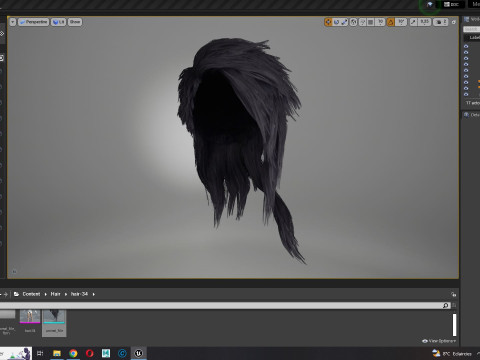The width and height of the screenshot is (480, 360).
Task: Open the weather widget in system tray
Action: tap(452, 353)
